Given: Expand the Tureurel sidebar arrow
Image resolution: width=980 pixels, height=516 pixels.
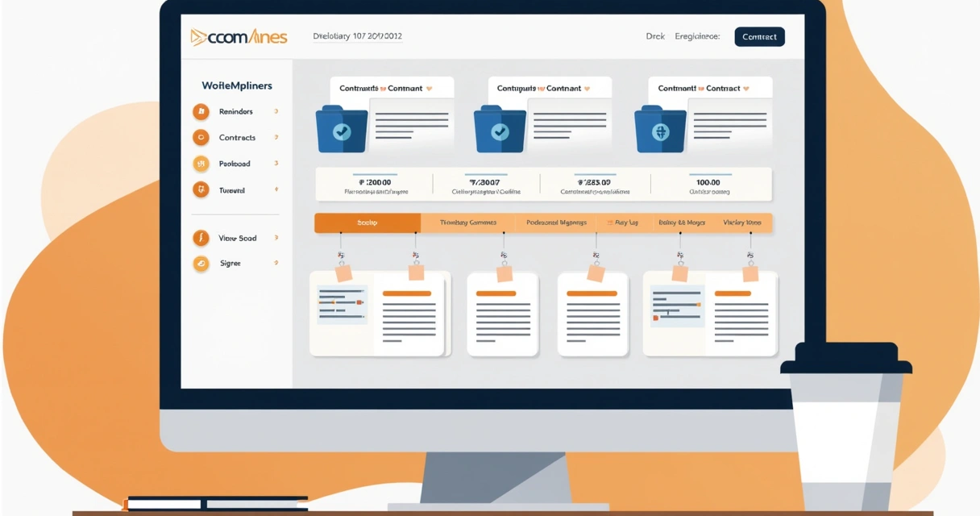Looking at the screenshot, I should tap(276, 190).
